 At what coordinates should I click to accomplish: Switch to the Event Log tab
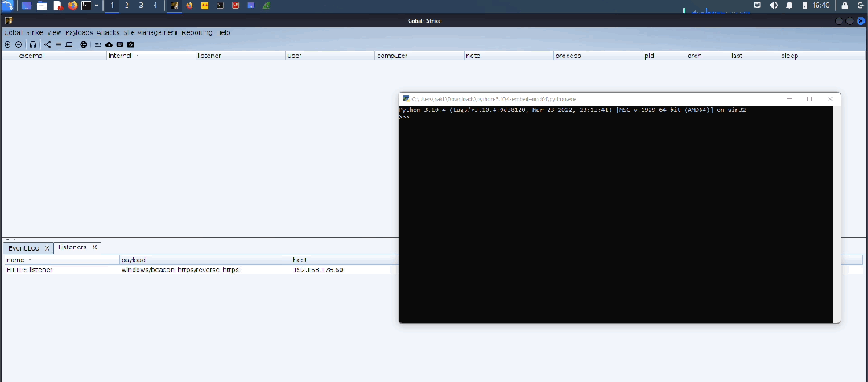[x=24, y=248]
